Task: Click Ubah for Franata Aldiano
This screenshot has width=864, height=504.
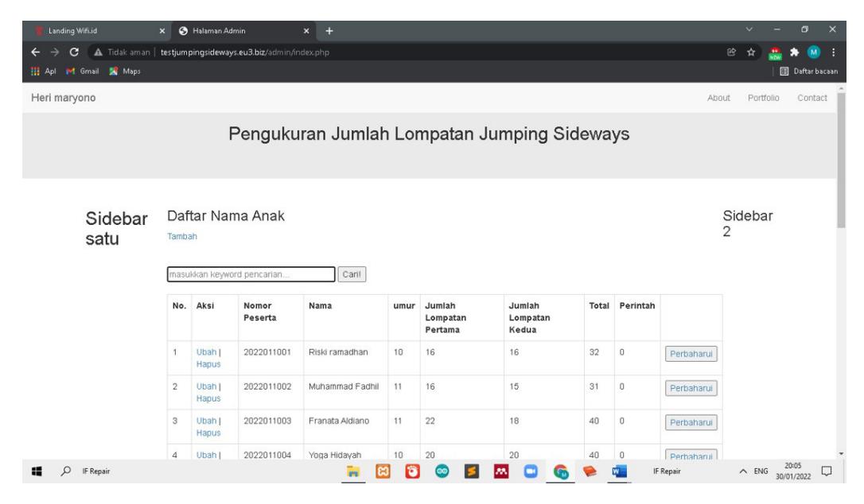Action: pyautogui.click(x=206, y=421)
